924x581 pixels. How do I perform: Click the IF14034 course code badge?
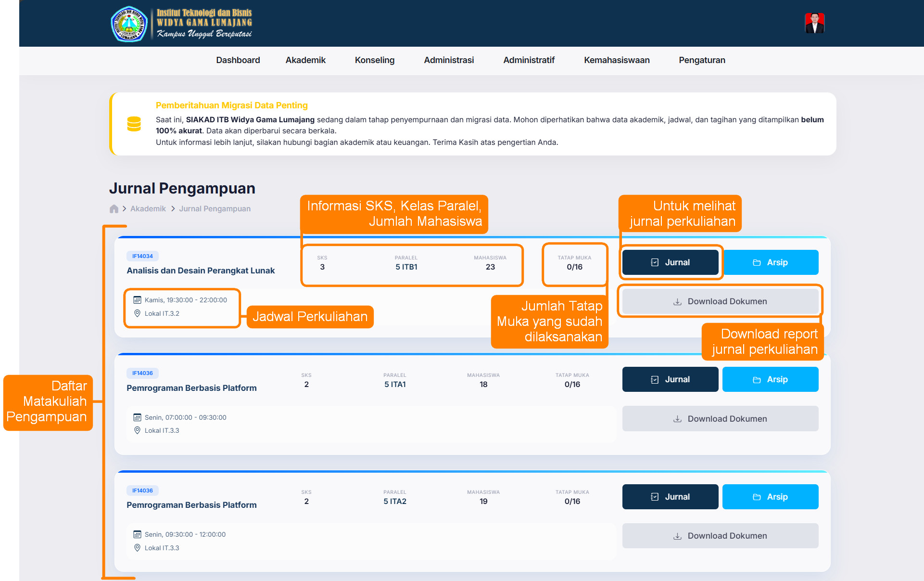click(142, 256)
